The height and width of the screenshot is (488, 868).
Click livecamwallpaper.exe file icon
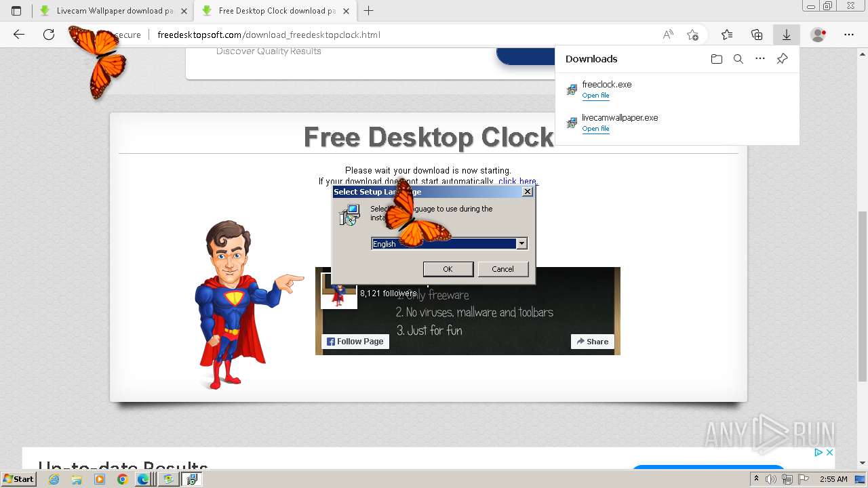click(572, 123)
